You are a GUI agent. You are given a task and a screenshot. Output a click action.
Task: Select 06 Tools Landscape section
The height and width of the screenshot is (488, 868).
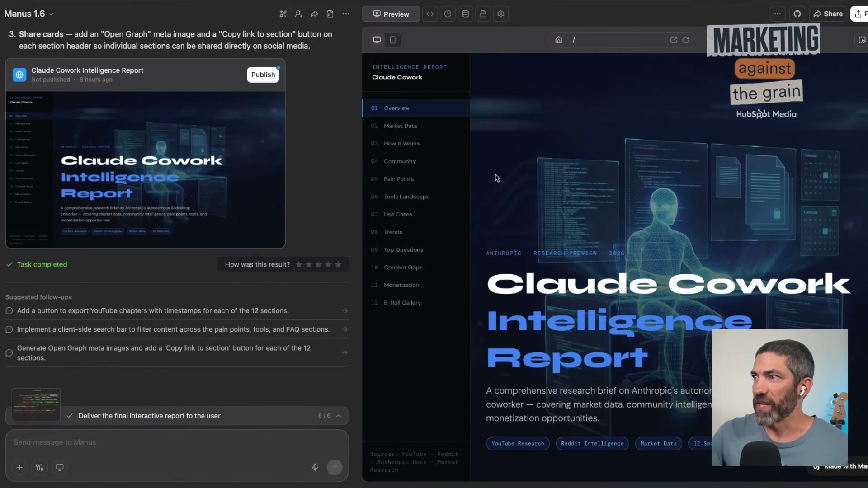click(x=416, y=197)
